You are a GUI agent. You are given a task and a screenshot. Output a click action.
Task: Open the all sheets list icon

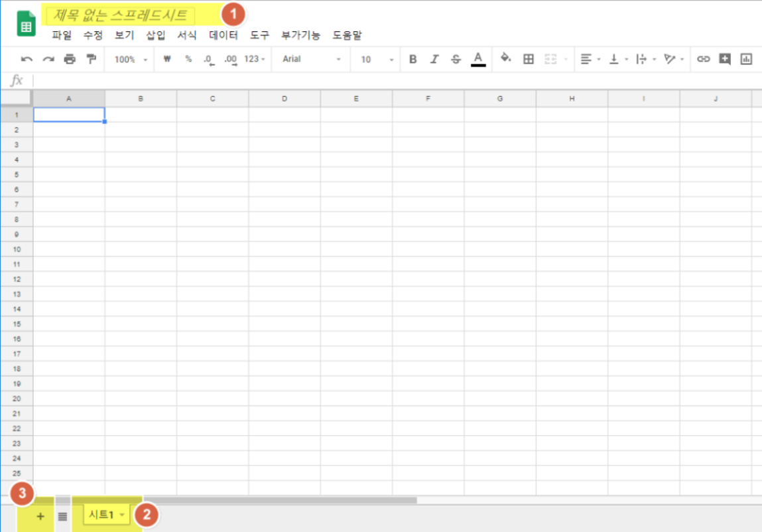pyautogui.click(x=62, y=516)
